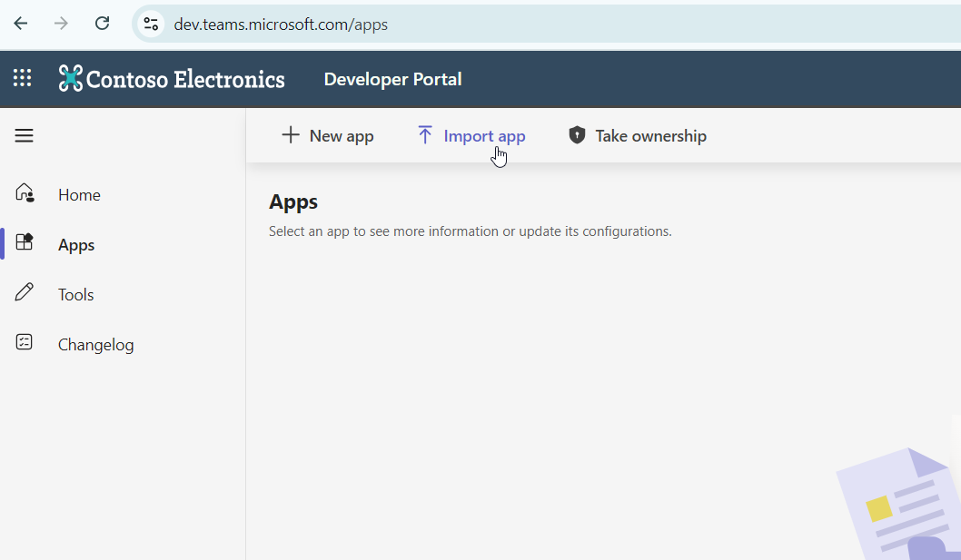Go to Home in the sidebar

coord(79,195)
